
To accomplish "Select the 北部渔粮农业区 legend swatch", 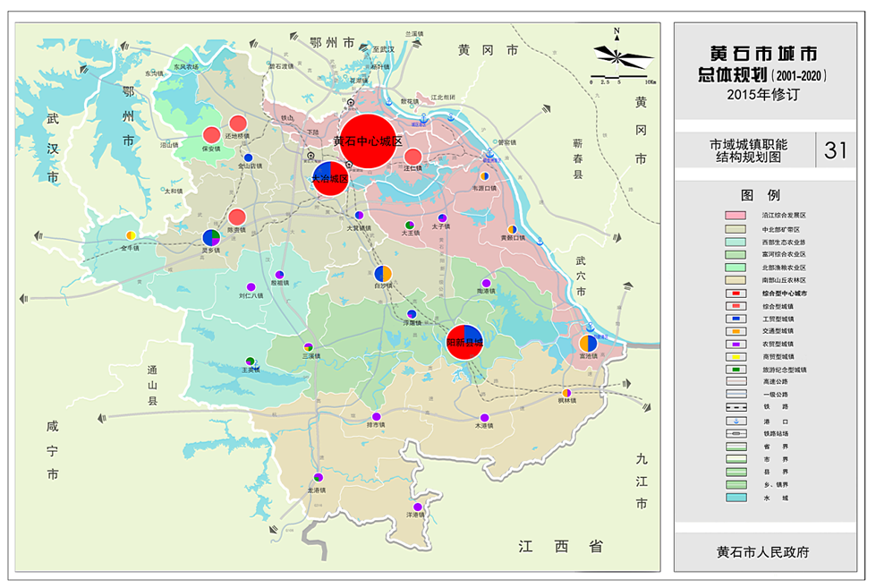I will [x=736, y=268].
